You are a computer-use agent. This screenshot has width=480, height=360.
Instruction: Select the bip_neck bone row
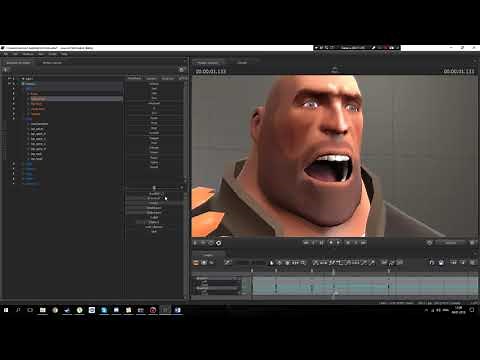(x=37, y=154)
